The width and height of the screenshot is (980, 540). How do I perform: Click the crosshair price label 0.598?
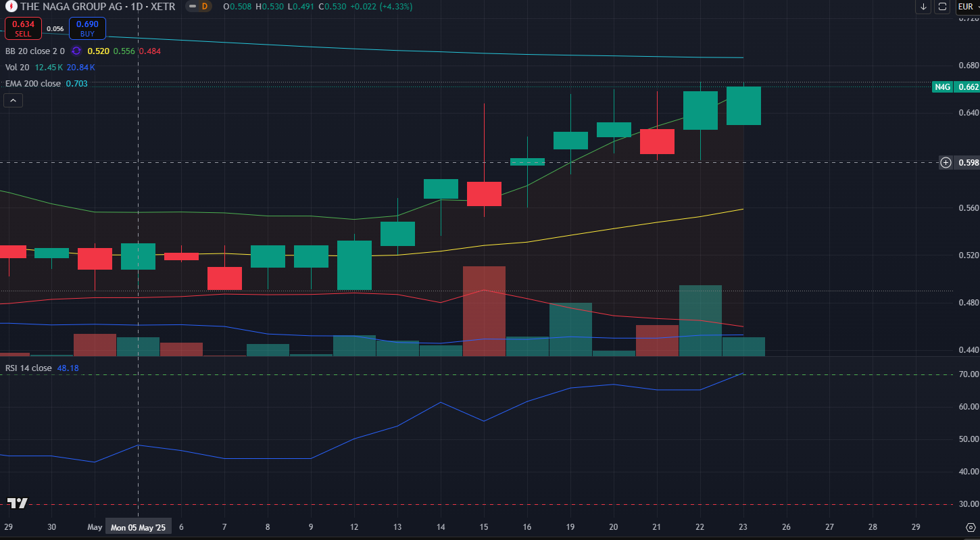(968, 162)
